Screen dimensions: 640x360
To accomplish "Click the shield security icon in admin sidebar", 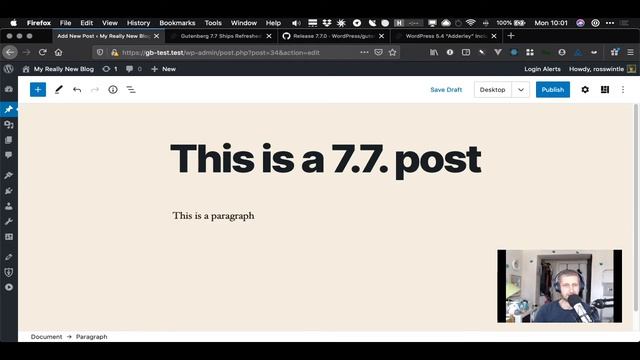I will (9, 272).
